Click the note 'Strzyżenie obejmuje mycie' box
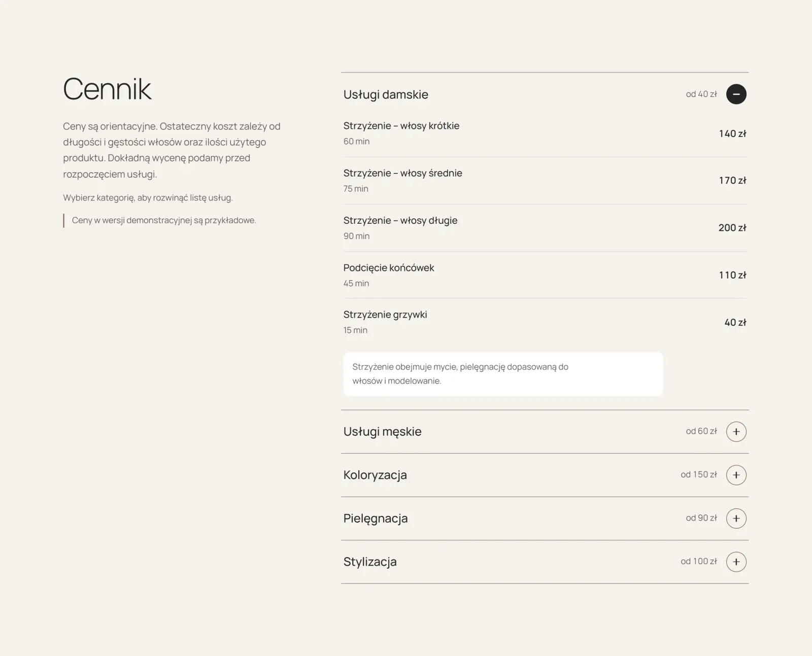812x656 pixels. [x=503, y=374]
